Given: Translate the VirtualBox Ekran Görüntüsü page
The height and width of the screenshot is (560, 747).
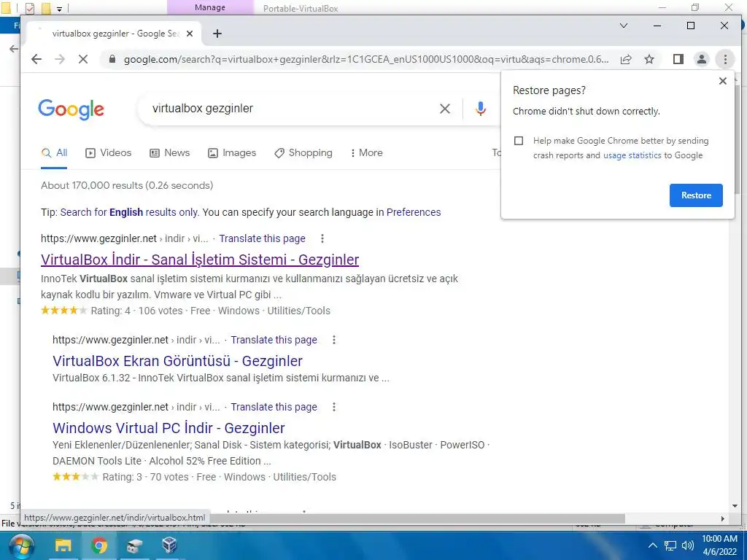Looking at the screenshot, I should point(274,340).
